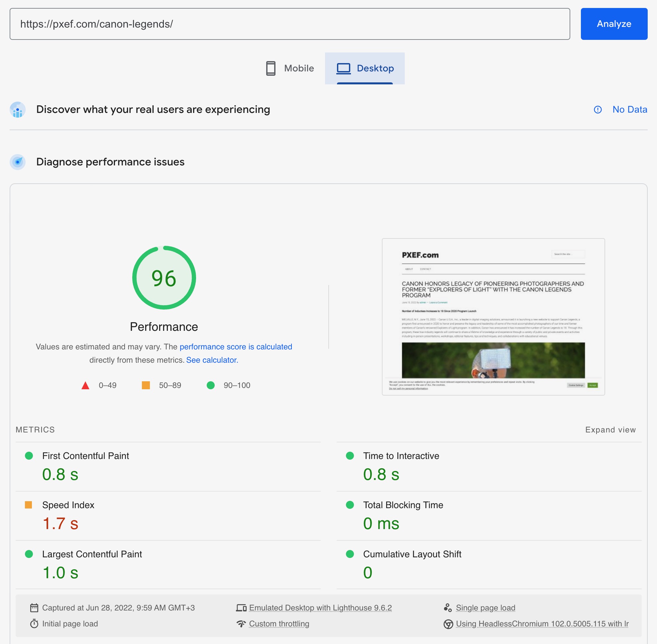657x644 pixels.
Task: Switch to the Mobile tab
Action: click(x=290, y=68)
